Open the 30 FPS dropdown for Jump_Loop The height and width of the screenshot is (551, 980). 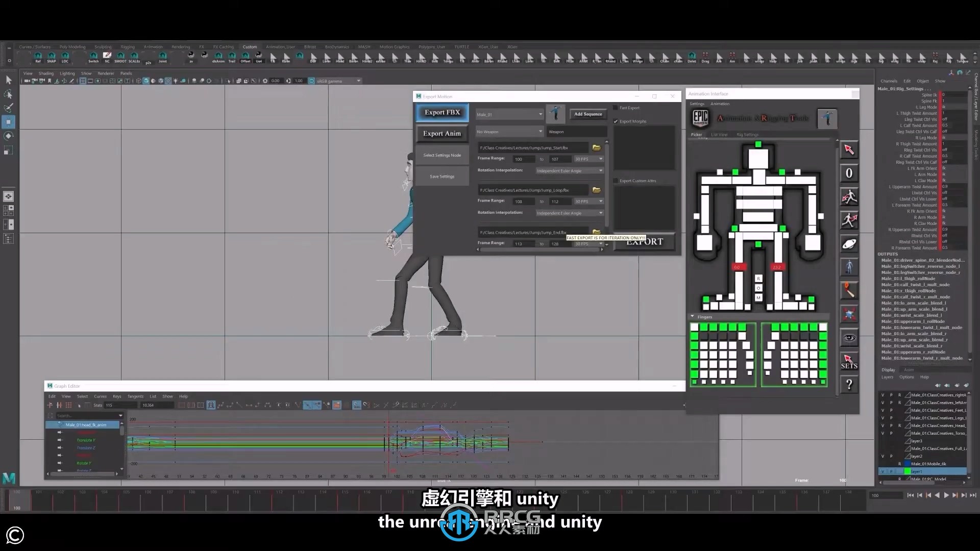tap(589, 202)
